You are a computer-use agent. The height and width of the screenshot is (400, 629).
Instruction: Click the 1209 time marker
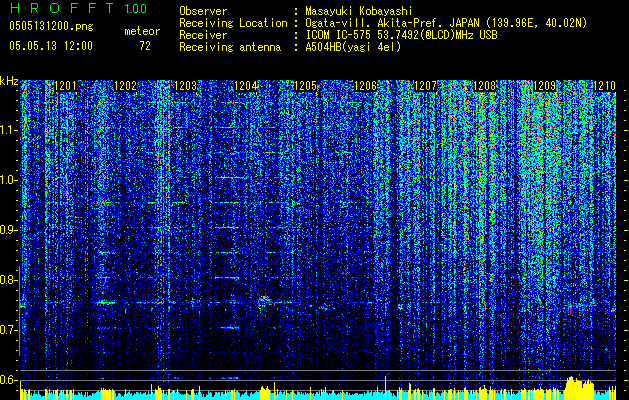click(544, 86)
